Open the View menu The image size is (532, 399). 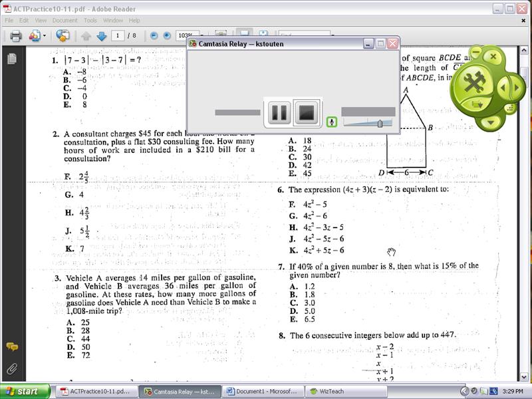(x=41, y=21)
